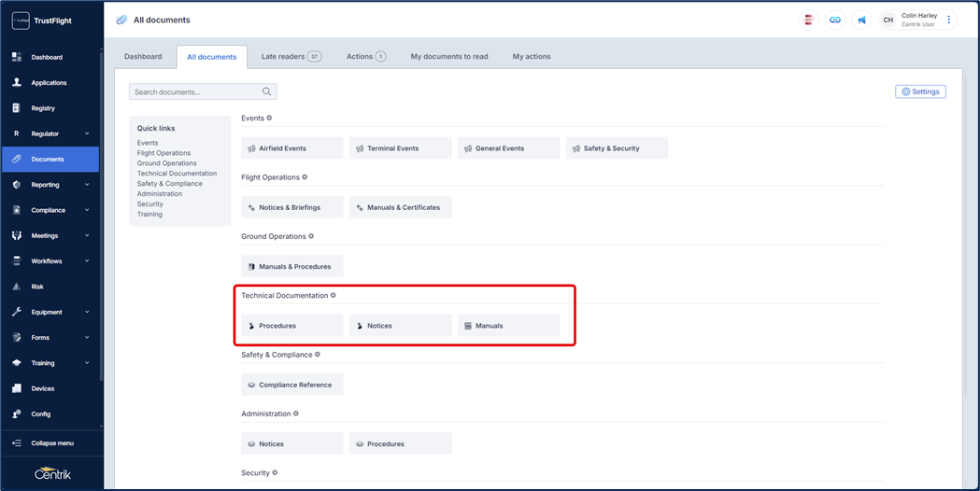Expand the Reporting submenu chevron
980x491 pixels.
tap(87, 185)
